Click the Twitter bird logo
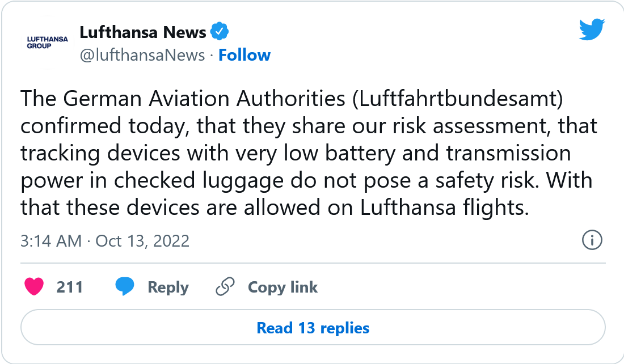 click(592, 29)
